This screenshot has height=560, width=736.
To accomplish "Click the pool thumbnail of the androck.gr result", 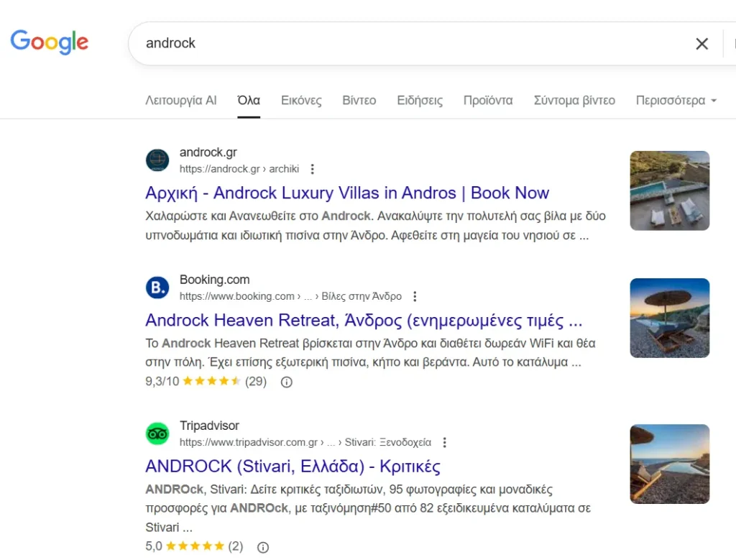I will 669,191.
